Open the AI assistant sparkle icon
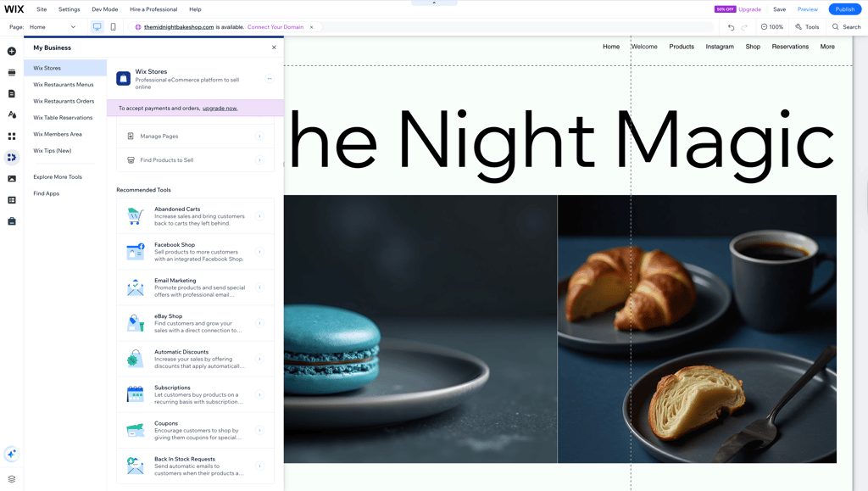 12,454
